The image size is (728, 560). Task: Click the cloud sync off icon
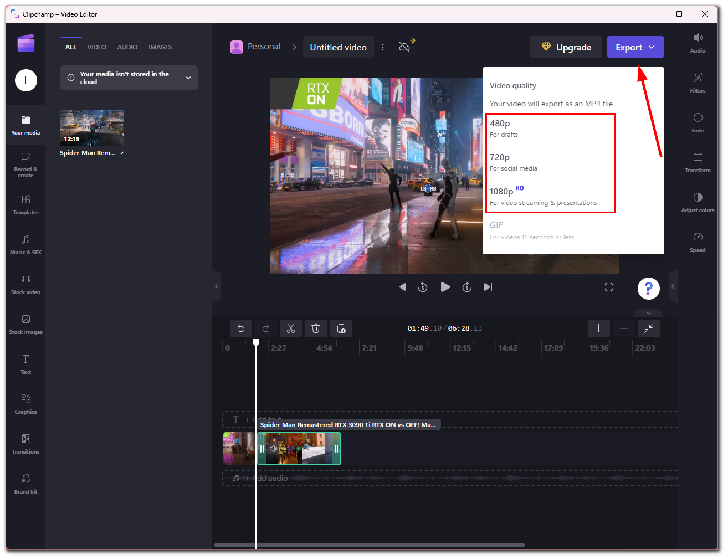405,47
